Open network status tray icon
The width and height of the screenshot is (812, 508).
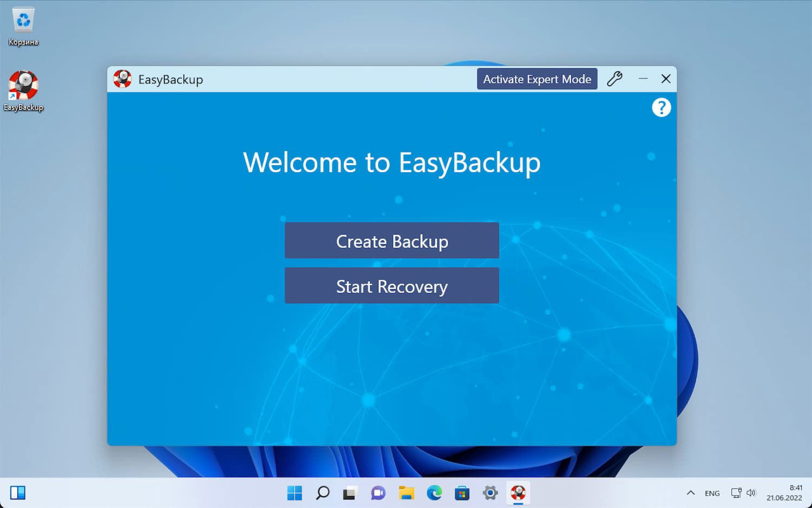(x=736, y=493)
